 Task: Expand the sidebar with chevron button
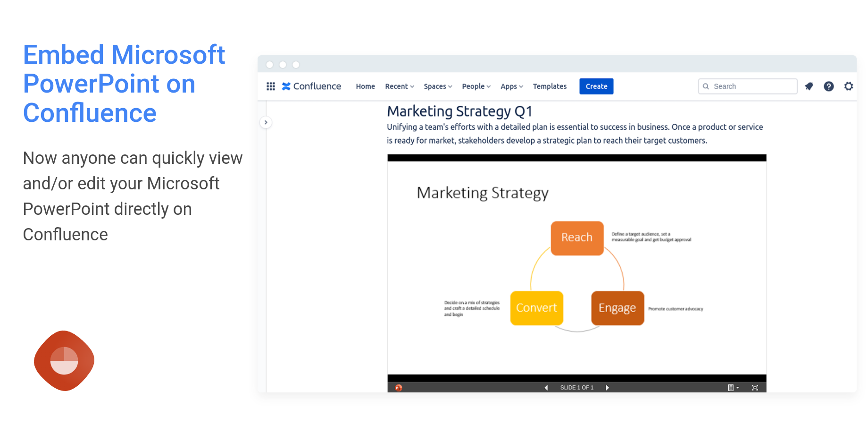point(266,122)
